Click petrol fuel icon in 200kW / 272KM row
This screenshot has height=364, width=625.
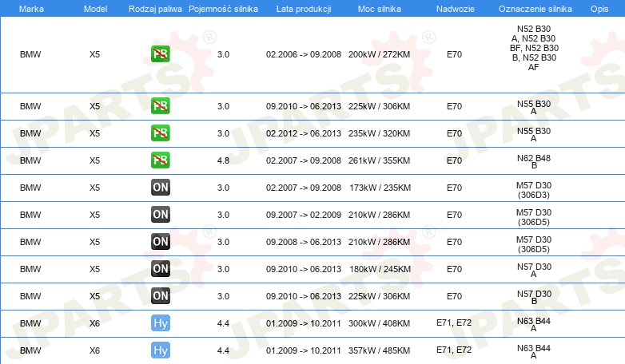click(x=160, y=53)
